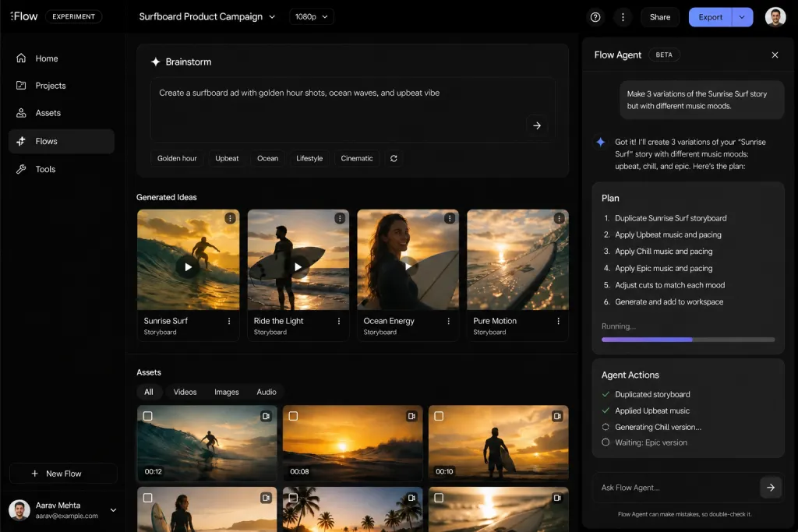Refresh the suggested prompt tags

tap(394, 159)
